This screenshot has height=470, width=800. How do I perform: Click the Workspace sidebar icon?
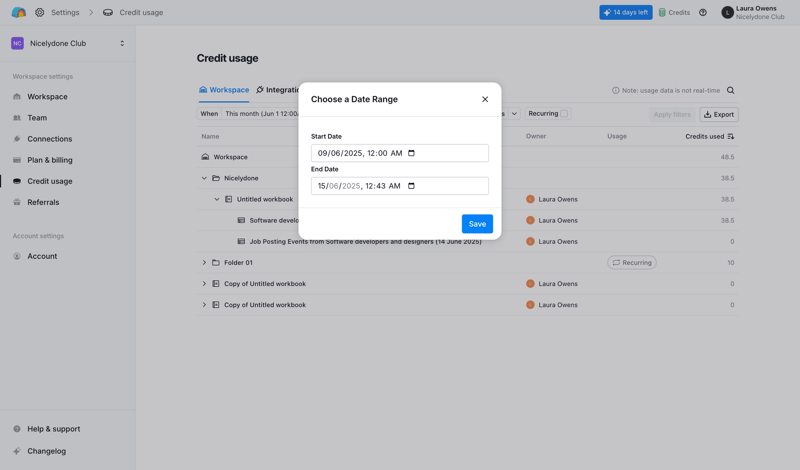[17, 96]
